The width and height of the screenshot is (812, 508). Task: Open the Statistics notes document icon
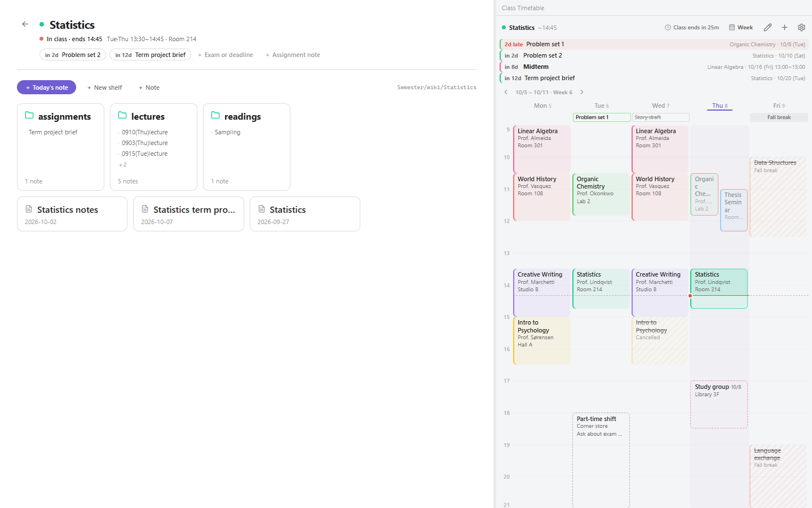29,209
